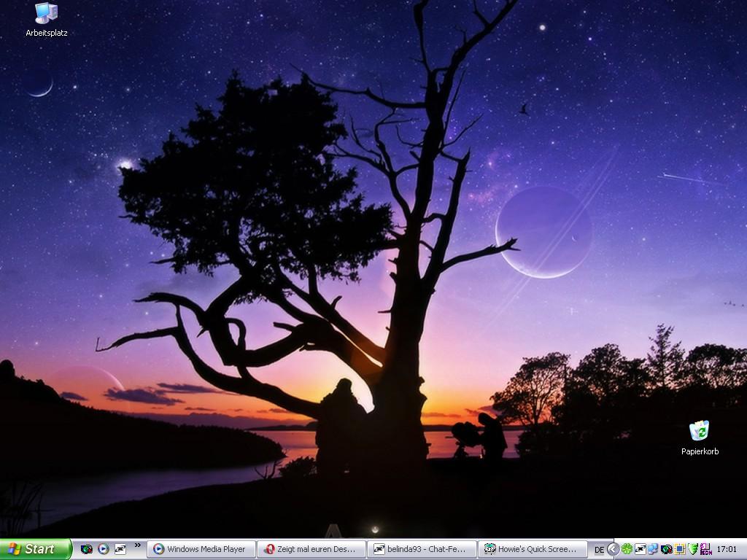The height and width of the screenshot is (560, 747).
Task: Switch to Howie's Quick Screen taskbar button
Action: (532, 549)
